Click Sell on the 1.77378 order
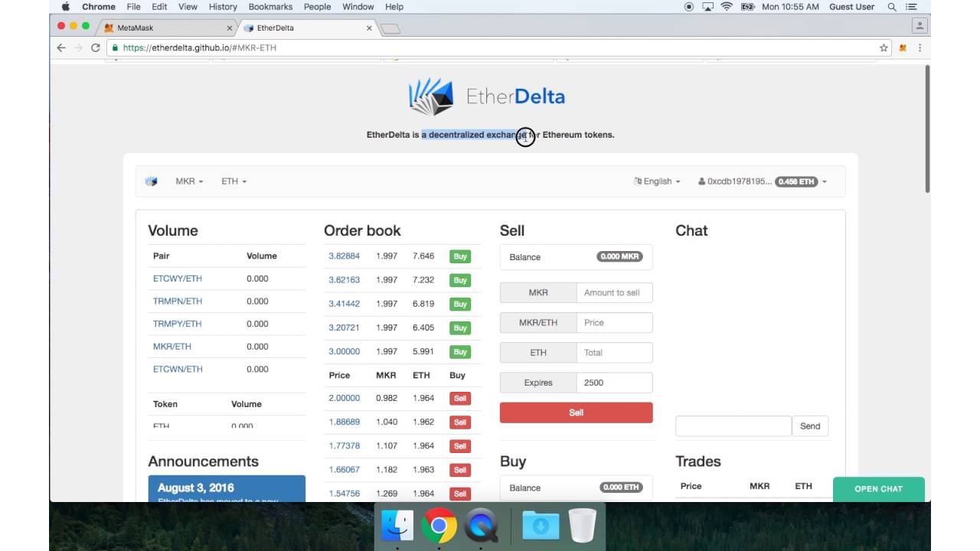This screenshot has width=980, height=551. point(459,446)
